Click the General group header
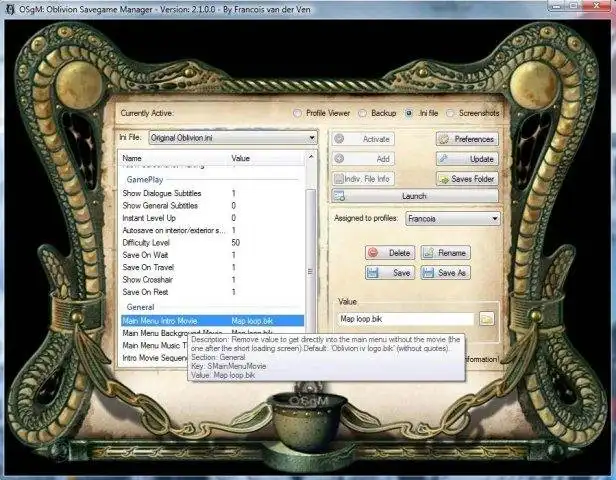This screenshot has height=480, width=616. [x=140, y=307]
